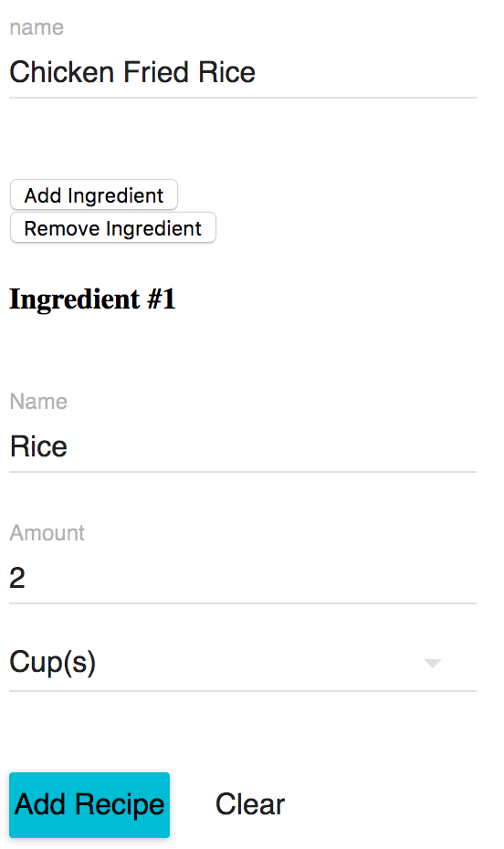Click the Ingredient #1 heading
The height and width of the screenshot is (849, 504).
[92, 299]
